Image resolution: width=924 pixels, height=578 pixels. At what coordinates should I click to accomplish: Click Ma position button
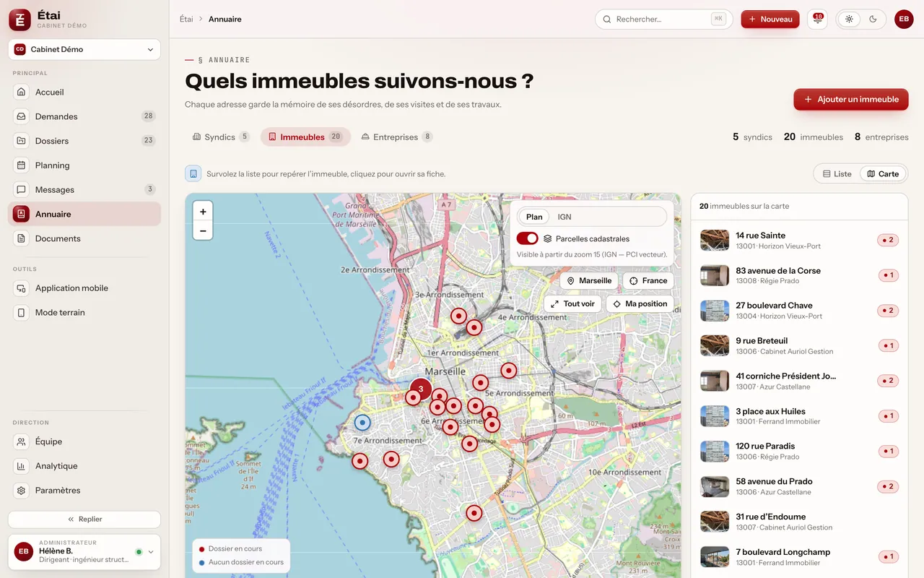pyautogui.click(x=640, y=304)
